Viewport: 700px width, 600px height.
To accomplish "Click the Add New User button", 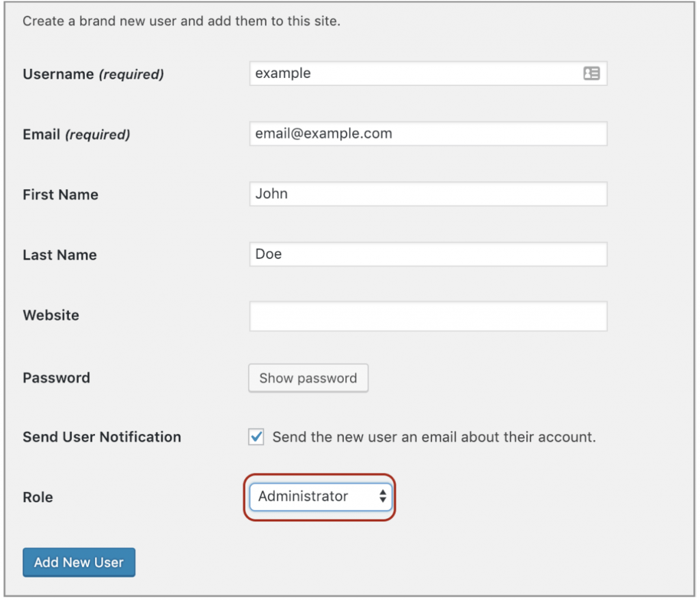I will tap(79, 562).
